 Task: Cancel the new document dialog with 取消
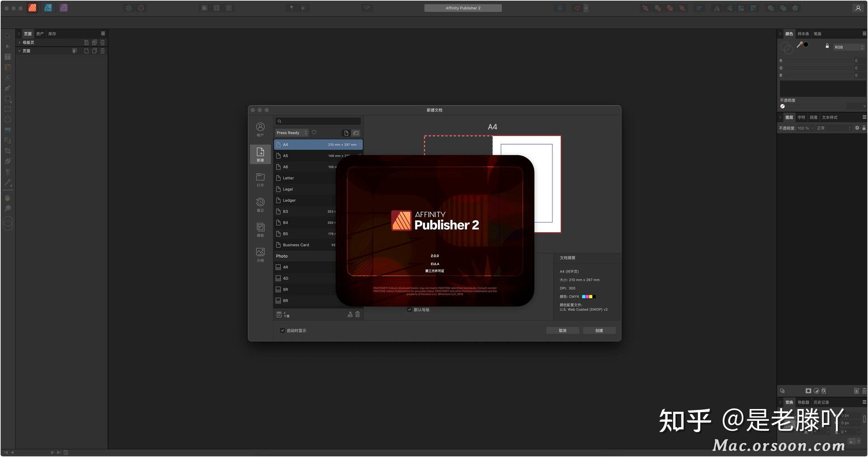pyautogui.click(x=562, y=330)
